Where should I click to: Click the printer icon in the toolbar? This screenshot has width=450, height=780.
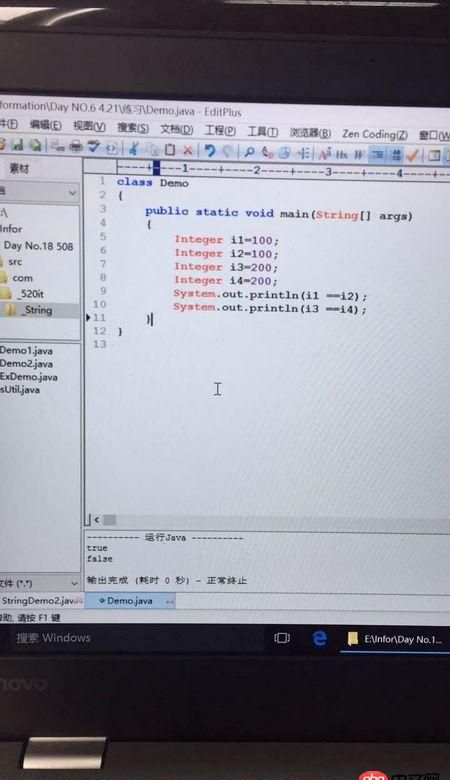point(75,146)
